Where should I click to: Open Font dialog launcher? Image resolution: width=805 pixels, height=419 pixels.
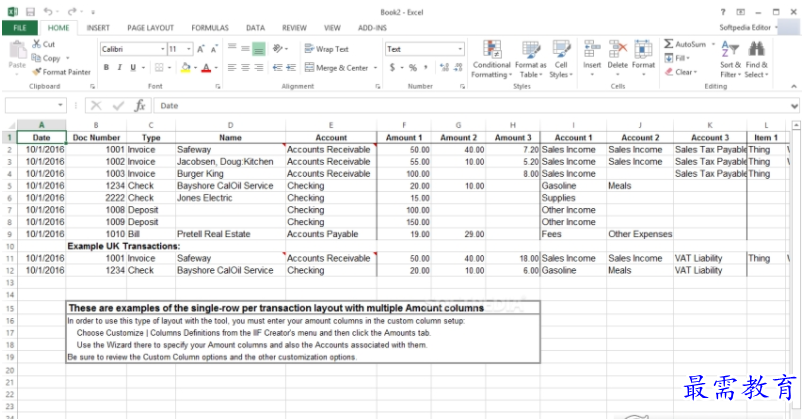click(218, 87)
